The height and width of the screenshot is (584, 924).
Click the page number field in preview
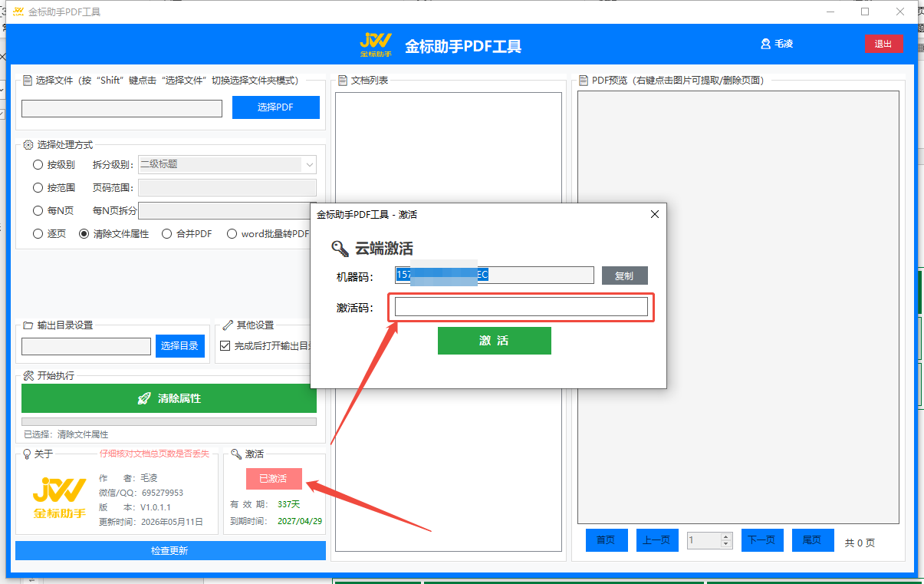(x=704, y=540)
